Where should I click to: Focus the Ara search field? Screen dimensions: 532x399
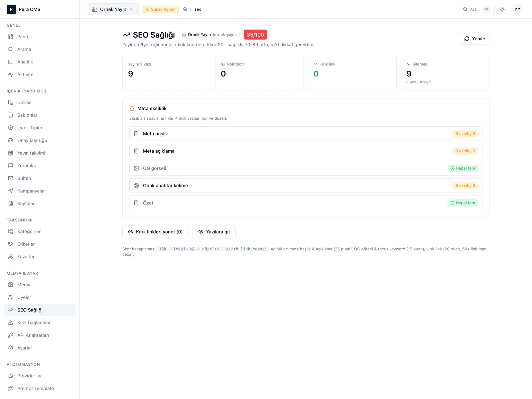pos(476,9)
